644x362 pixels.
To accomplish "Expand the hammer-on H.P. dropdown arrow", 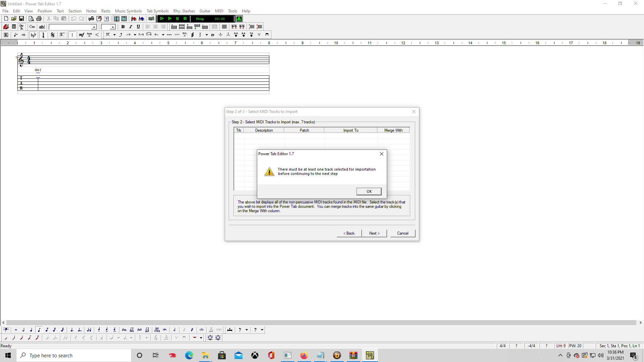I will point(114,35).
